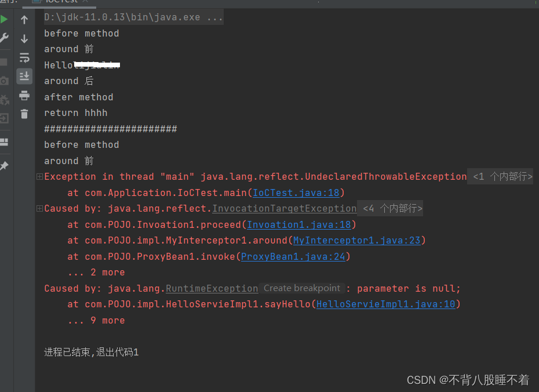This screenshot has height=392, width=539.
Task: Expand the folded '<1 个内部行>' section
Action: [x=500, y=176]
